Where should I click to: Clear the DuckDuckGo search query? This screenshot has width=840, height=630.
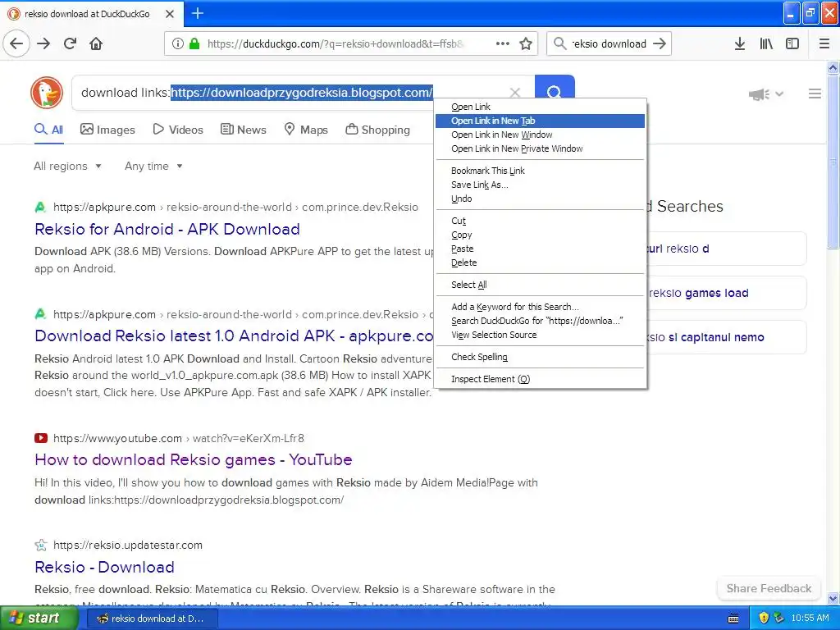[x=515, y=93]
